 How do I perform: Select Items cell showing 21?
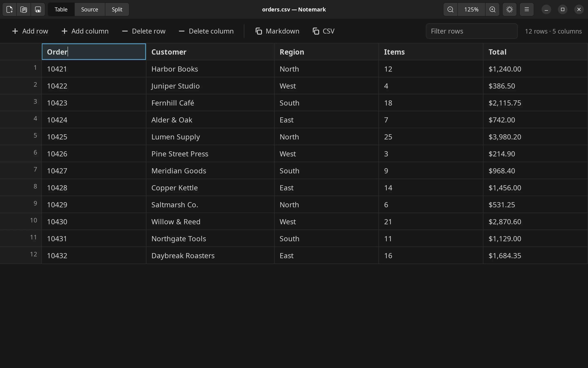431,222
